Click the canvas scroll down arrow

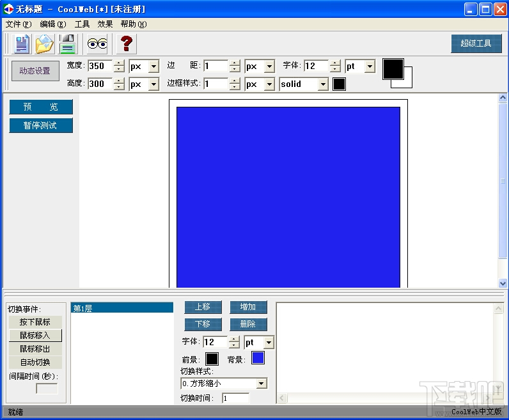pos(503,283)
